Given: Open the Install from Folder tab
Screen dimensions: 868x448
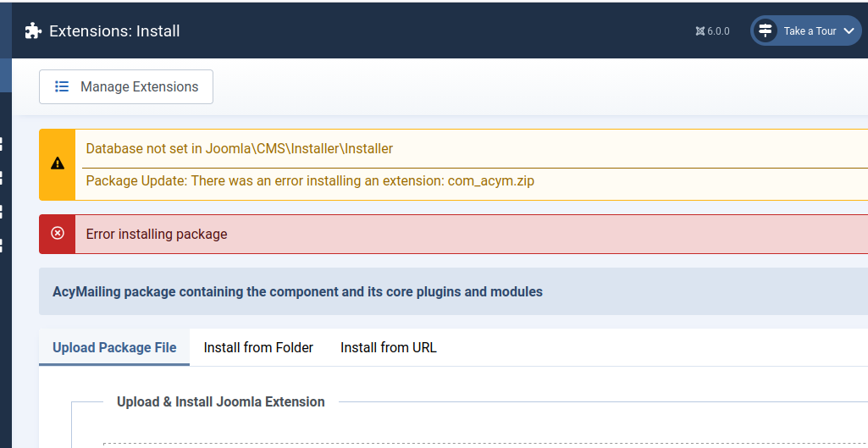Looking at the screenshot, I should (258, 347).
